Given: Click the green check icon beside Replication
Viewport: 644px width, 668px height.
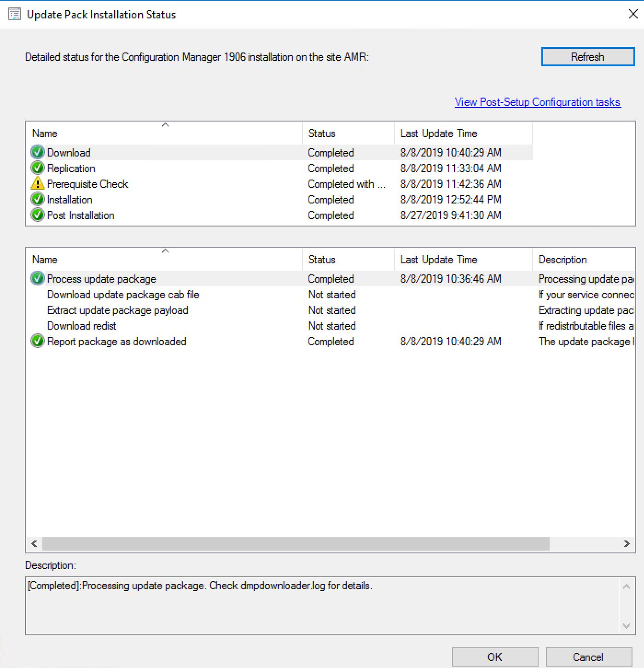Looking at the screenshot, I should [x=37, y=168].
